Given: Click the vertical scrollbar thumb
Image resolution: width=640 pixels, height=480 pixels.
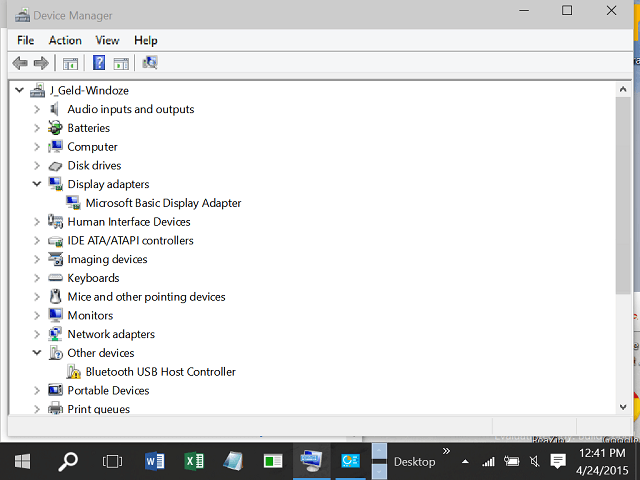Looking at the screenshot, I should click(623, 195).
